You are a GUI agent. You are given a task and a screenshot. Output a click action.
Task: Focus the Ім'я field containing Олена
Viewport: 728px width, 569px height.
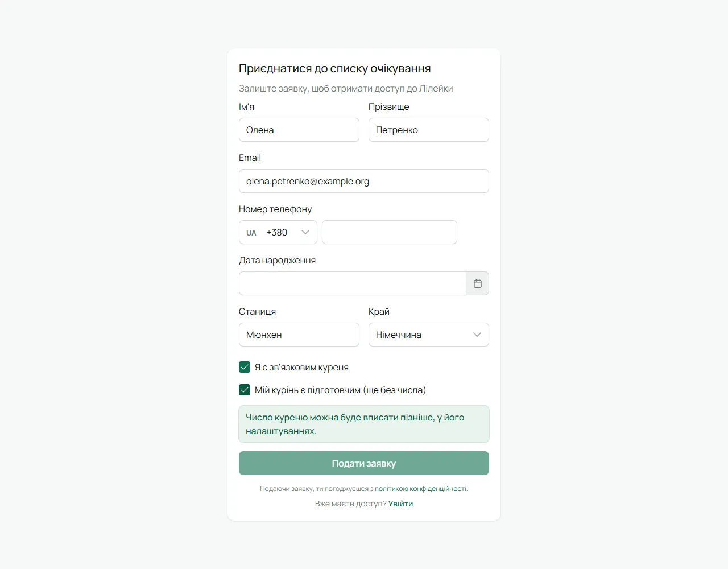click(299, 130)
